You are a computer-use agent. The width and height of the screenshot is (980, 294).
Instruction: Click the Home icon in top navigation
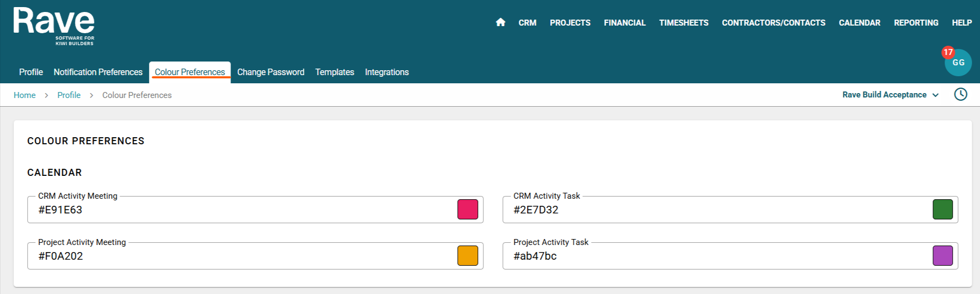[x=500, y=22]
